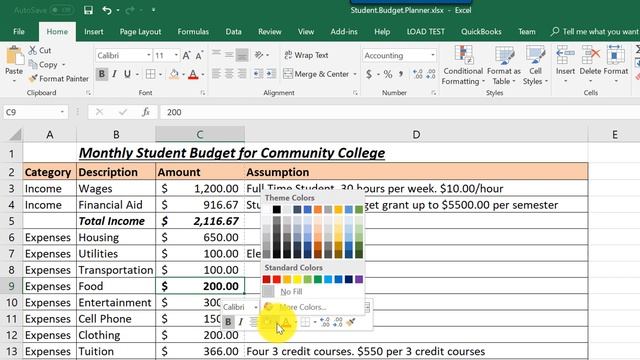Click the Accounting dollar format icon

click(x=369, y=74)
